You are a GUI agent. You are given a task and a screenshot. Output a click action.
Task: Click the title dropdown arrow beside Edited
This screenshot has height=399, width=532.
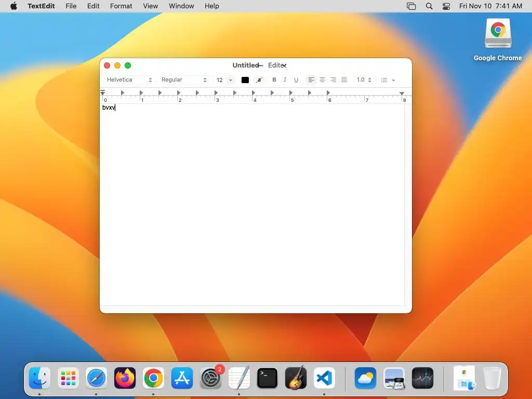[285, 65]
